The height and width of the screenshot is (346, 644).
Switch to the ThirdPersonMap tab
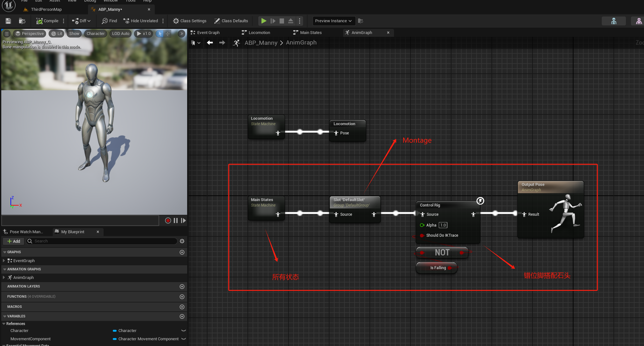coord(46,10)
